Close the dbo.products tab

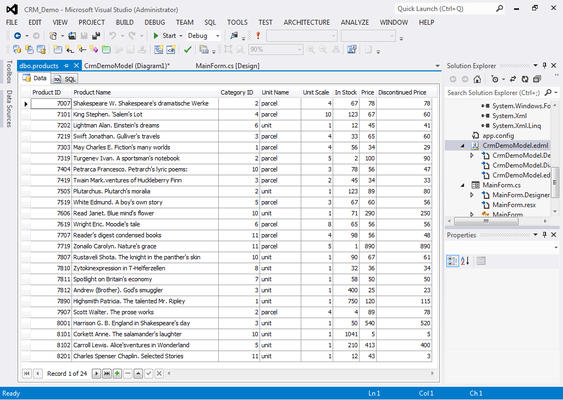pyautogui.click(x=76, y=66)
